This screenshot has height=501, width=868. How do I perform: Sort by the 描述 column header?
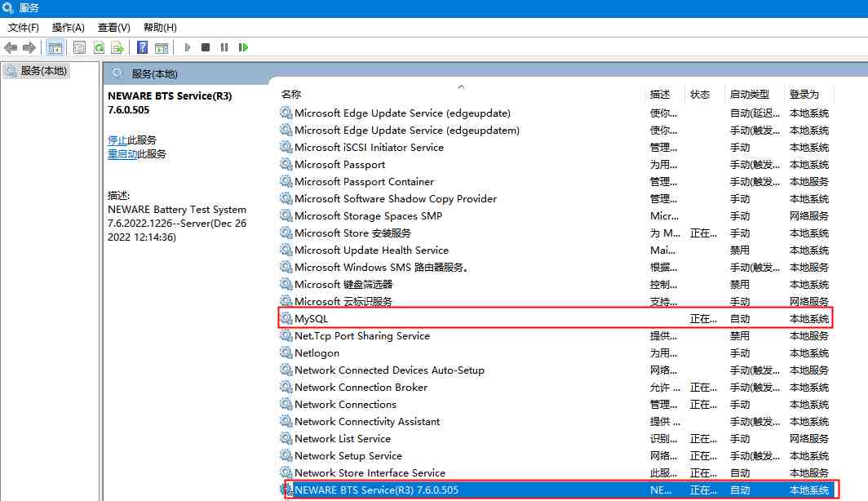coord(660,95)
